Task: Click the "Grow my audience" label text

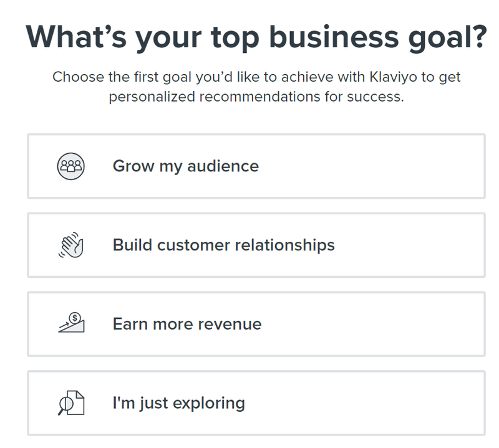Action: coord(186,166)
